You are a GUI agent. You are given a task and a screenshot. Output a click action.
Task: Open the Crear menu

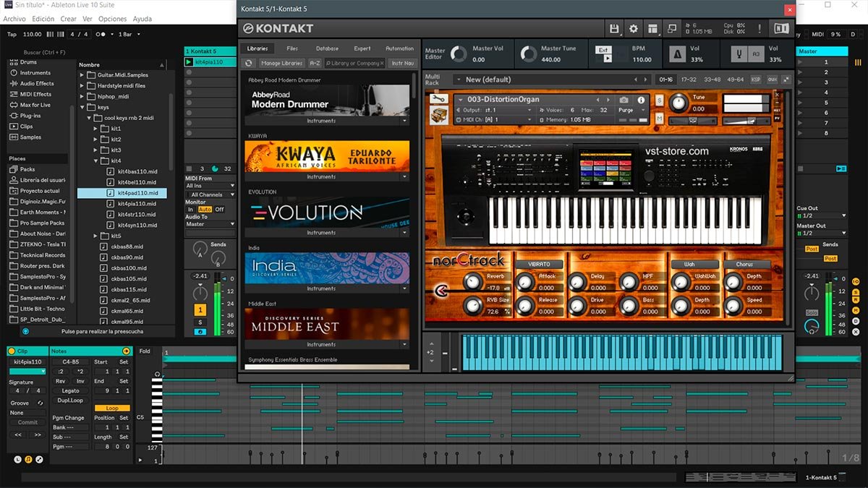pos(69,19)
